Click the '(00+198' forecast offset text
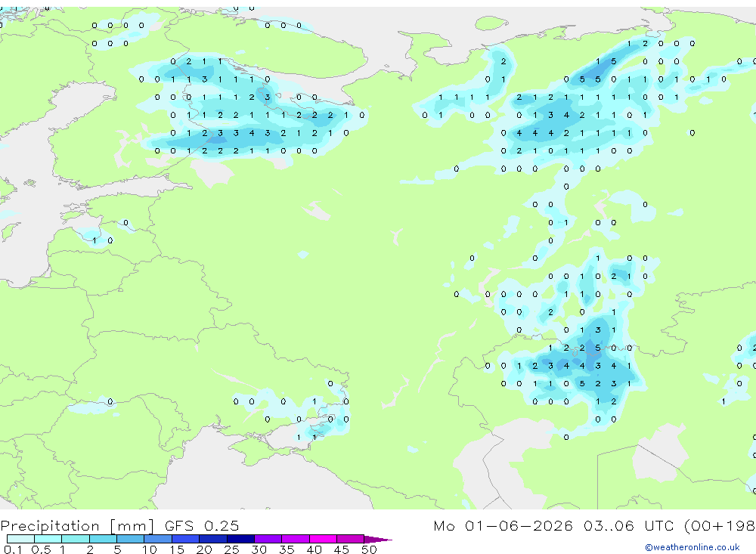This screenshot has width=756, height=554. [x=720, y=525]
